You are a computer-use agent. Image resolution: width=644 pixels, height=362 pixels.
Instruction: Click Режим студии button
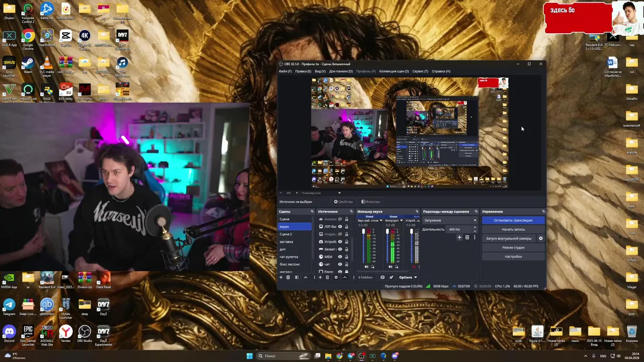tap(513, 247)
